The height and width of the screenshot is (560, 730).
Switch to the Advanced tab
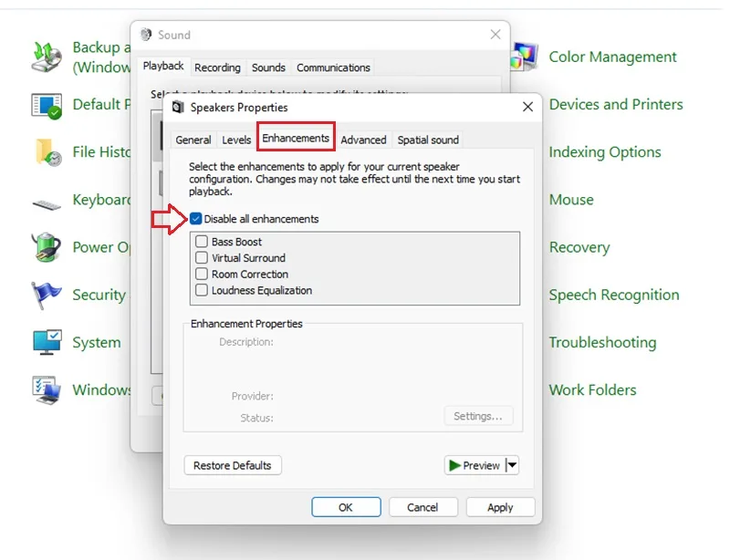(363, 140)
